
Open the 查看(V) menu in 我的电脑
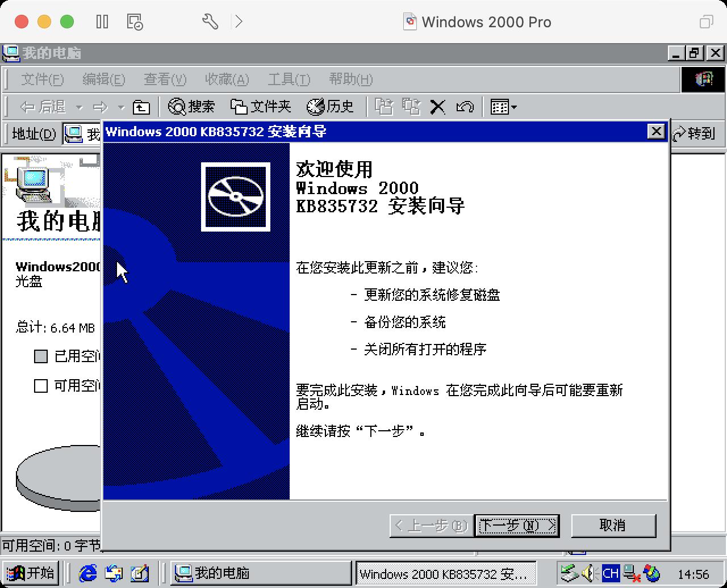[165, 79]
